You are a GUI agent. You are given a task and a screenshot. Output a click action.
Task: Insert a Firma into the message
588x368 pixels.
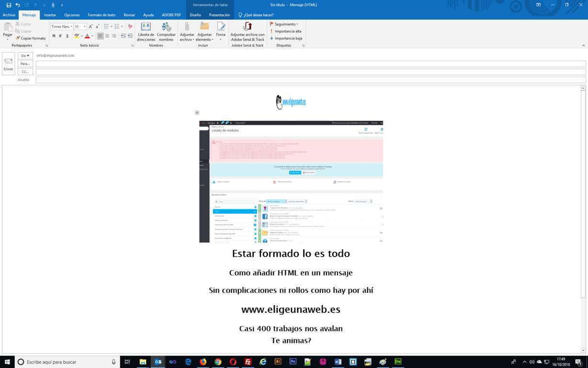click(221, 32)
